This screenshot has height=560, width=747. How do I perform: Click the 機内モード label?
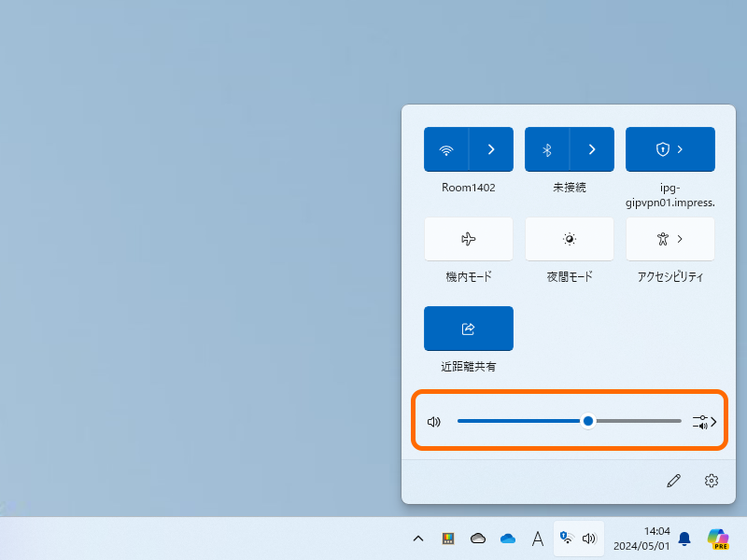469,276
